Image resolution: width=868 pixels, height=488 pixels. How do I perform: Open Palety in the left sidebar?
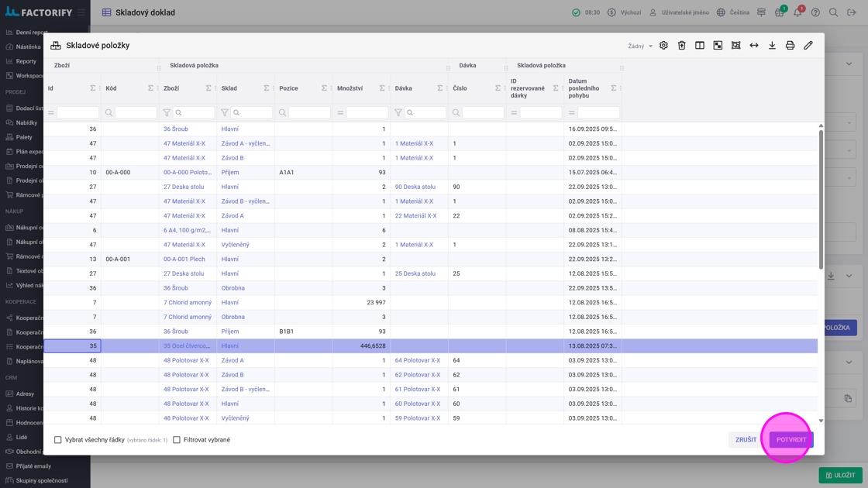click(x=24, y=137)
